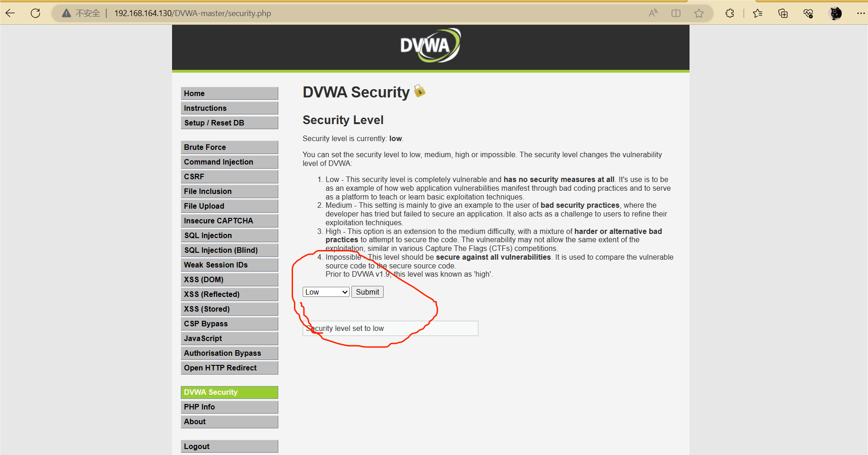Open Insecure CAPTCHA module
Screen dimensions: 868x455
point(230,221)
